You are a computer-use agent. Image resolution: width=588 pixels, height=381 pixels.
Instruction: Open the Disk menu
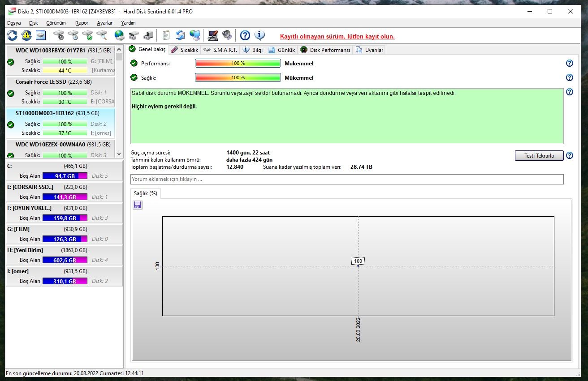click(34, 23)
